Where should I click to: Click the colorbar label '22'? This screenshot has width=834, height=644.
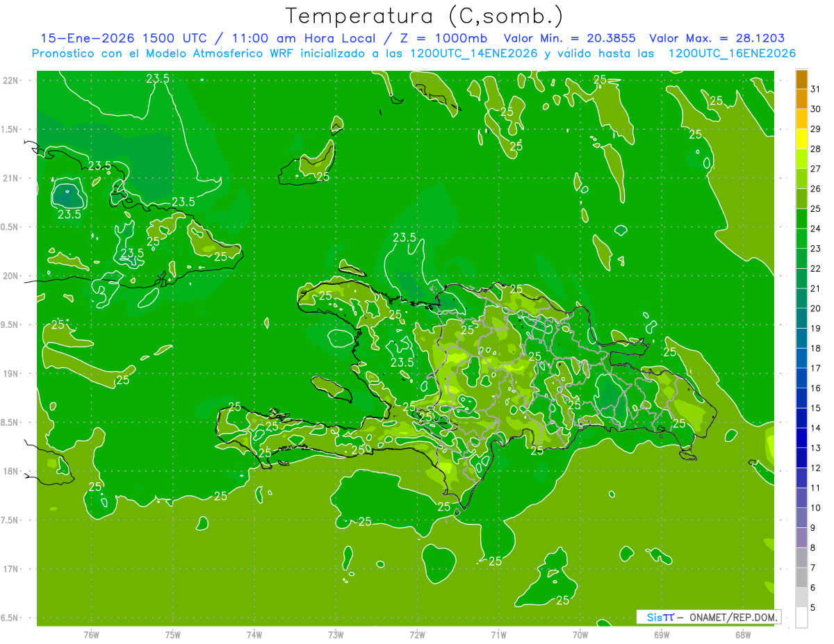pos(816,269)
